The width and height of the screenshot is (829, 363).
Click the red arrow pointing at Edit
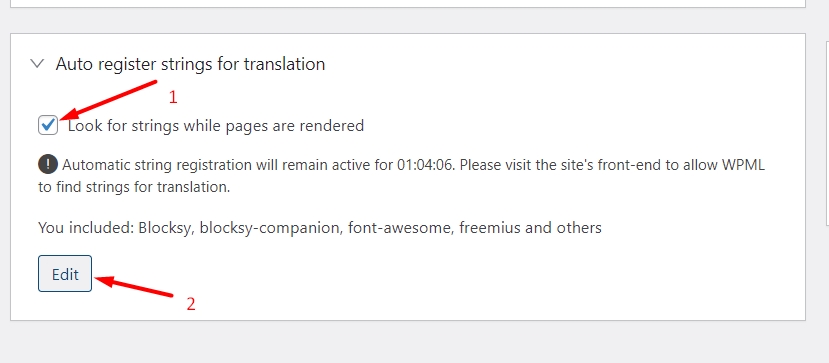pos(134,286)
